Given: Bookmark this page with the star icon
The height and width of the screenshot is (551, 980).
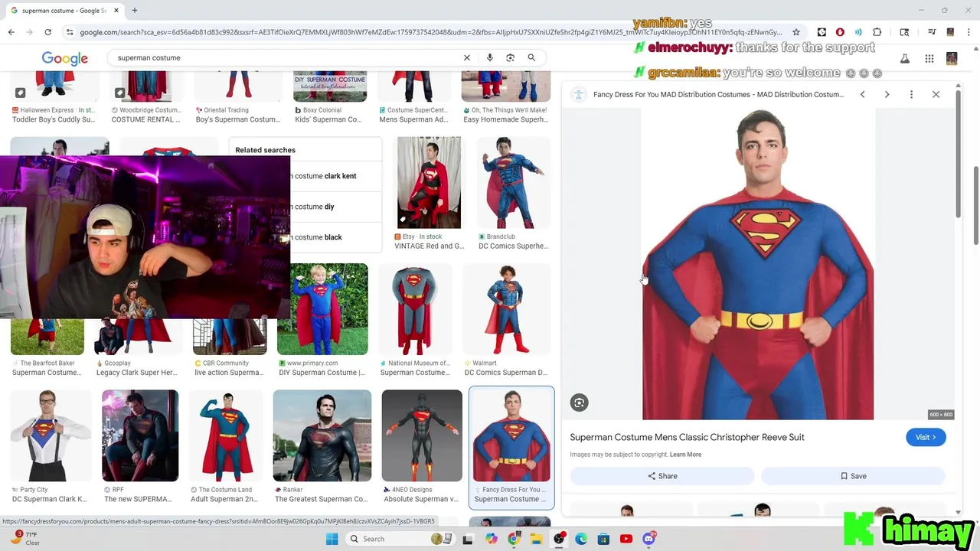Looking at the screenshot, I should [x=796, y=32].
